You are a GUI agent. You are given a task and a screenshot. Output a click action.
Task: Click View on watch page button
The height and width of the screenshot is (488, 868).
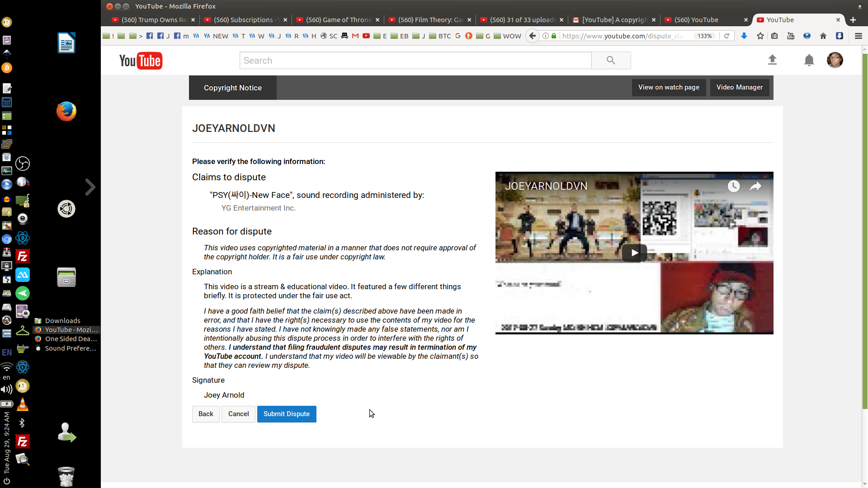669,87
